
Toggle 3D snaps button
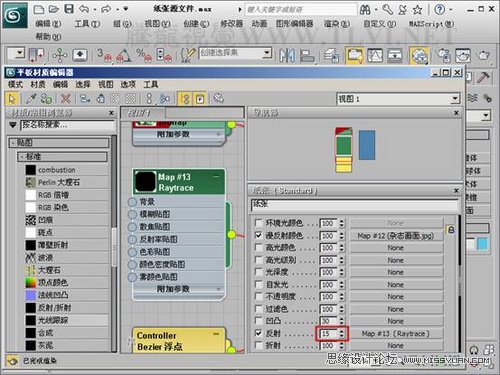(x=103, y=55)
